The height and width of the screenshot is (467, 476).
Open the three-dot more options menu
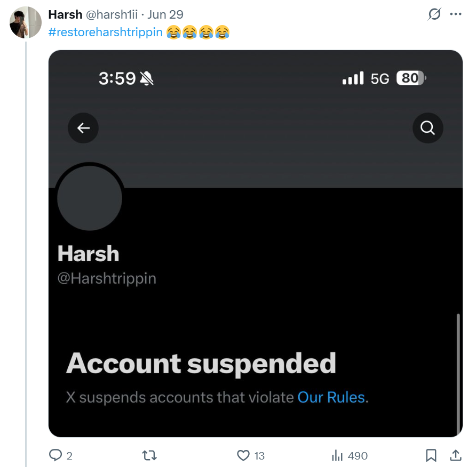coord(456,14)
